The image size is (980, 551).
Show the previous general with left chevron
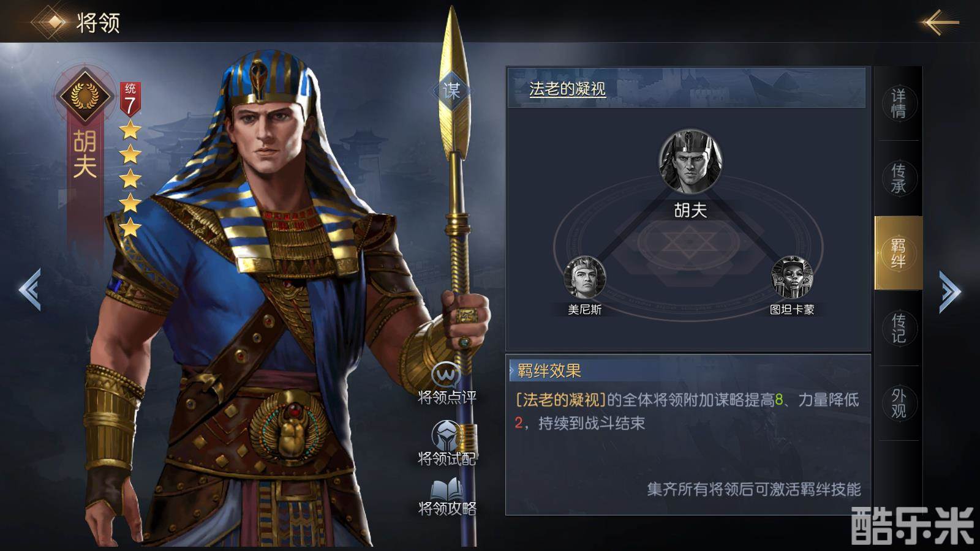[x=30, y=289]
